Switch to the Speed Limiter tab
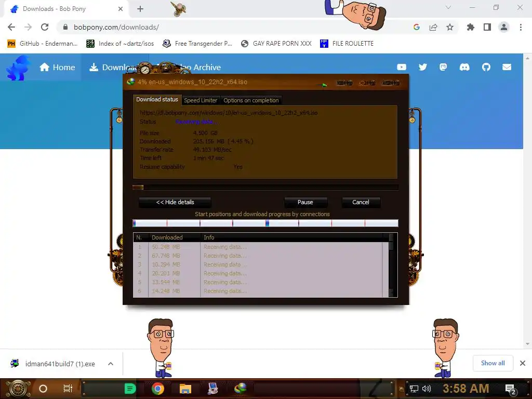Viewport: 532px width, 399px height. (201, 100)
